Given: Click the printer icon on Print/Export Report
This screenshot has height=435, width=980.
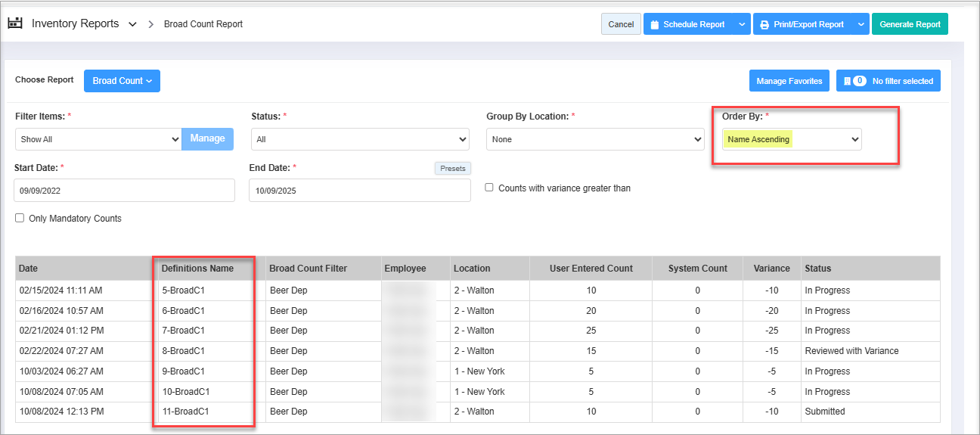Looking at the screenshot, I should pyautogui.click(x=764, y=24).
